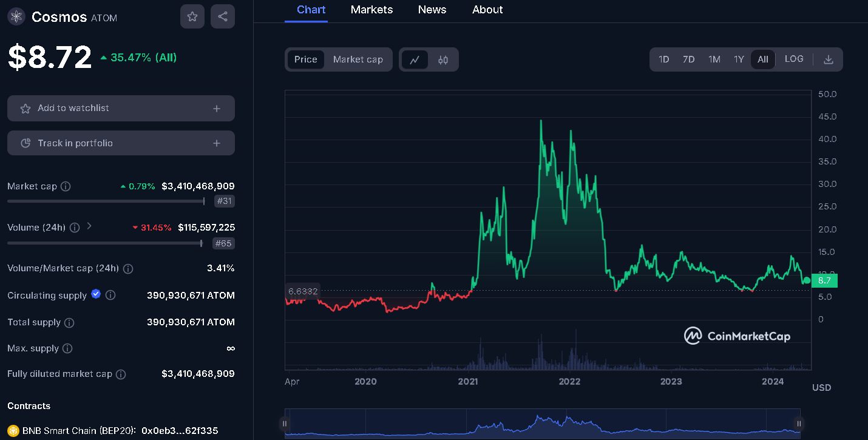
Task: Click plus icon on Add to watchlist
Action: pyautogui.click(x=217, y=109)
